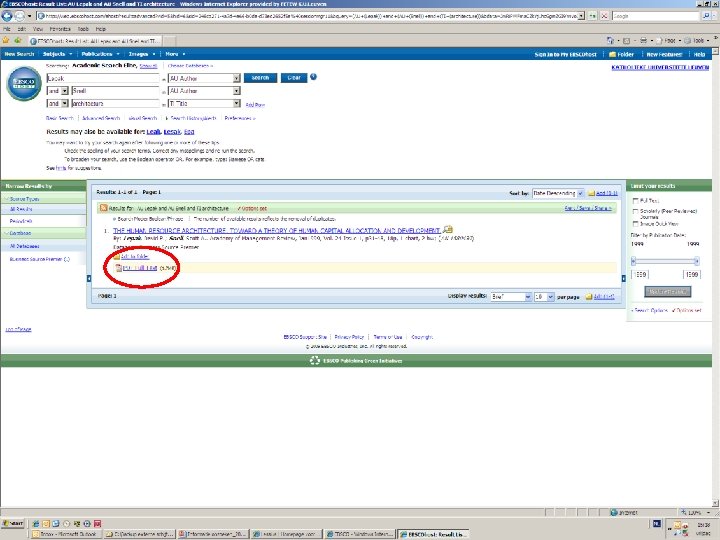The height and width of the screenshot is (540, 720).
Task: Click search field containing Snell
Action: click(115, 91)
